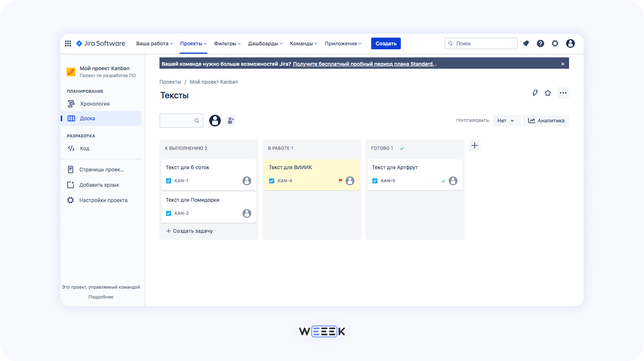Click the plus icon to add a new column
Viewport: 644px width, 361px height.
coord(474,145)
